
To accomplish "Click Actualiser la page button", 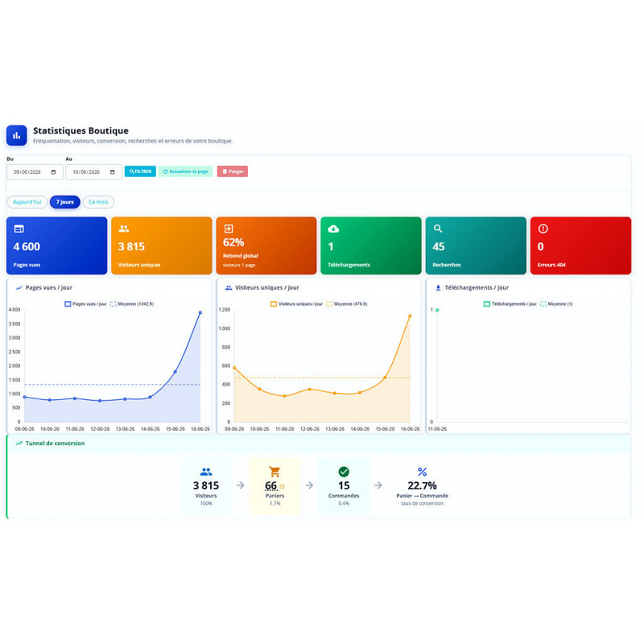I will 186,171.
